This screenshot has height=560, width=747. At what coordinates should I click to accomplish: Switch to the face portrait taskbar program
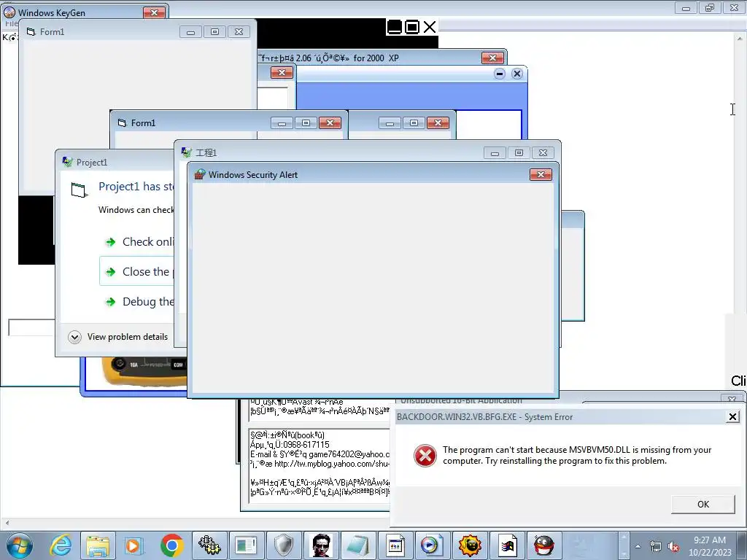coord(321,545)
